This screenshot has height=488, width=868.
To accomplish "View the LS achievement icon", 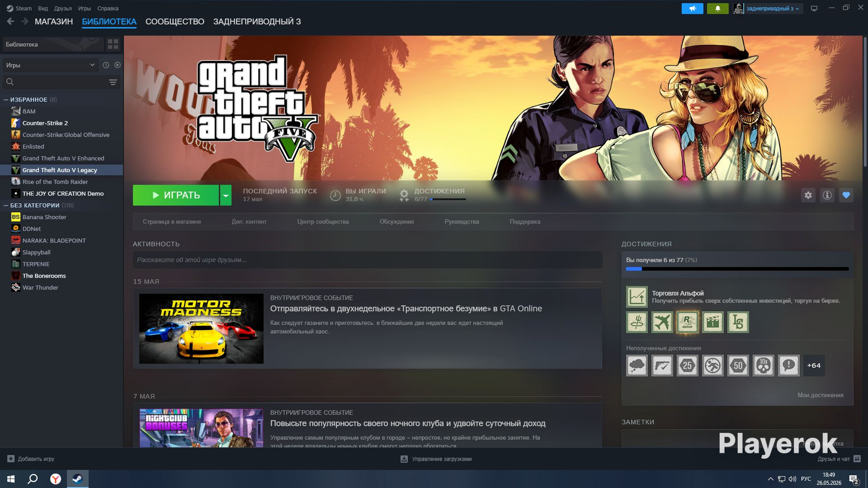I will [738, 322].
